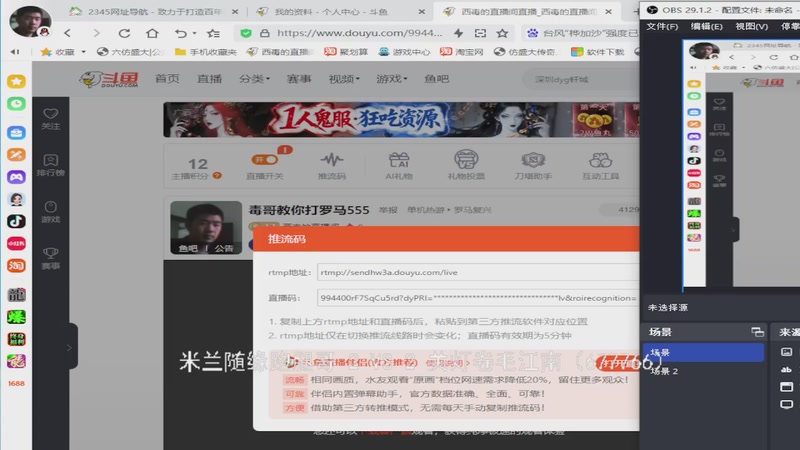This screenshot has width=800, height=450.
Task: Click the purple gamepad icon in browser sidebar
Action: pyautogui.click(x=16, y=177)
